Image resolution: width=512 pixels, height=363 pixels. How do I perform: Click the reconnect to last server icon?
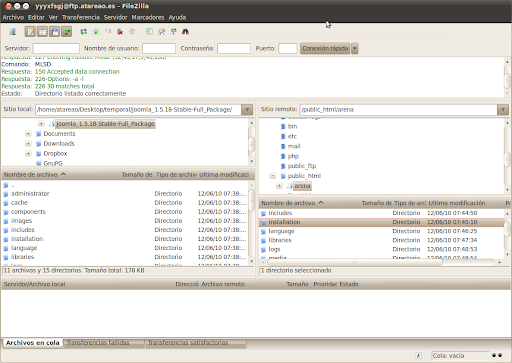tap(132, 32)
